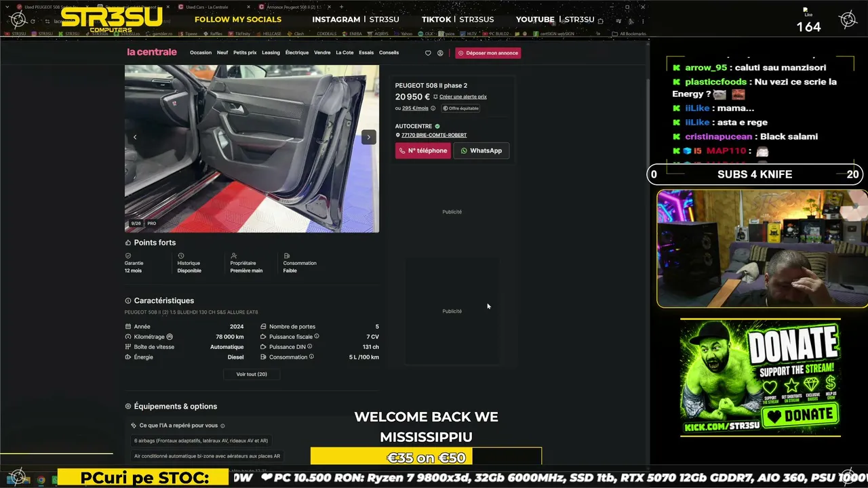Click the Offre équitable badge
868x488 pixels.
(x=460, y=108)
